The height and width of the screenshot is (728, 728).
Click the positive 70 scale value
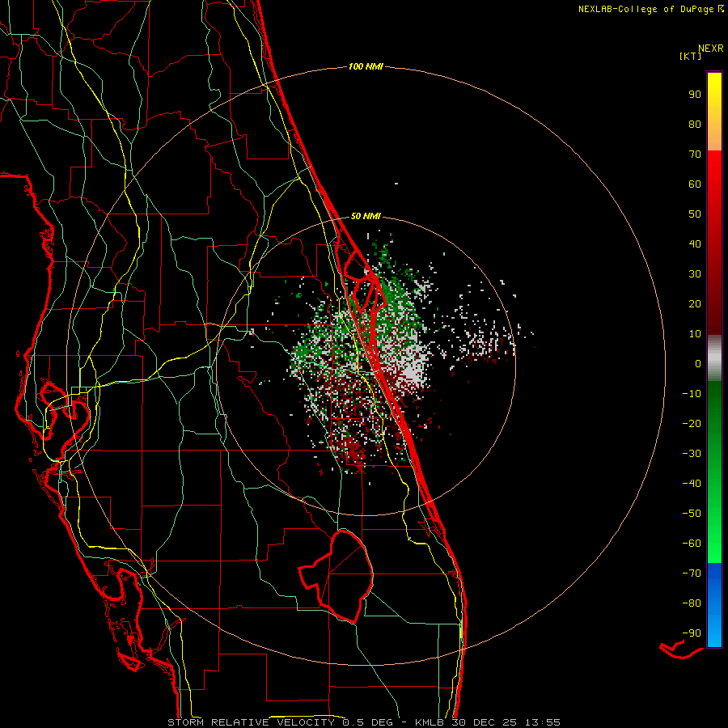(x=695, y=154)
